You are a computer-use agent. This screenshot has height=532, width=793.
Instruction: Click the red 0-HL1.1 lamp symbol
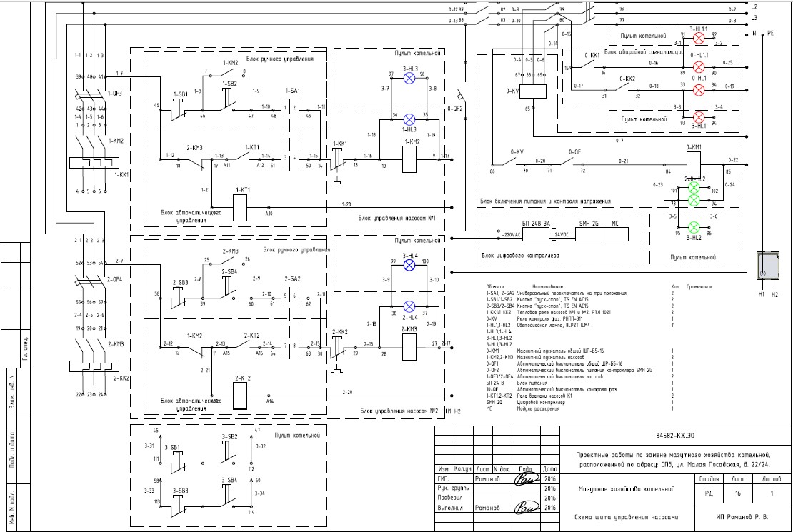(x=699, y=67)
